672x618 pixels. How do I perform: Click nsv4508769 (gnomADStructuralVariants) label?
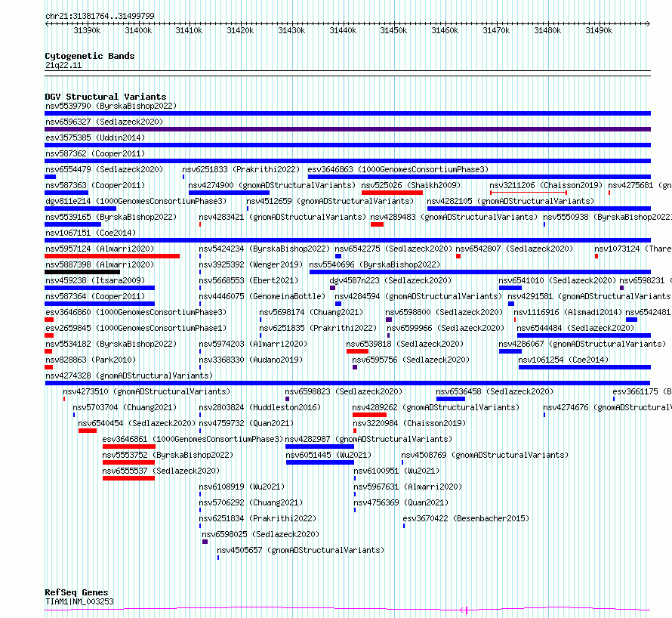click(485, 455)
